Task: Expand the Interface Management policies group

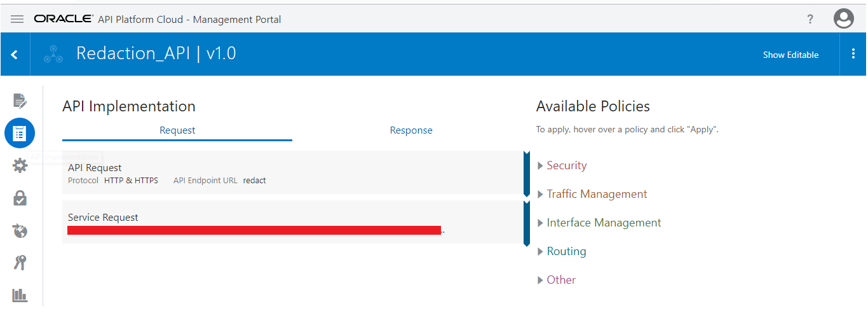Action: 599,223
